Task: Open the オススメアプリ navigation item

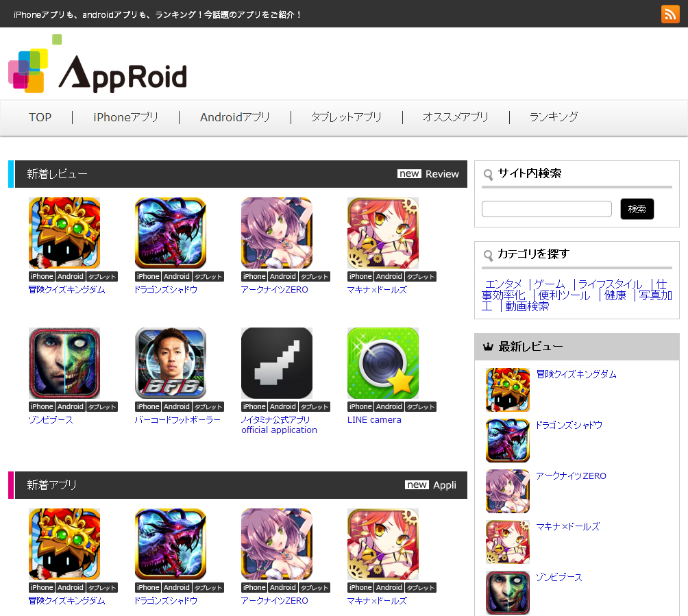Action: pyautogui.click(x=456, y=117)
